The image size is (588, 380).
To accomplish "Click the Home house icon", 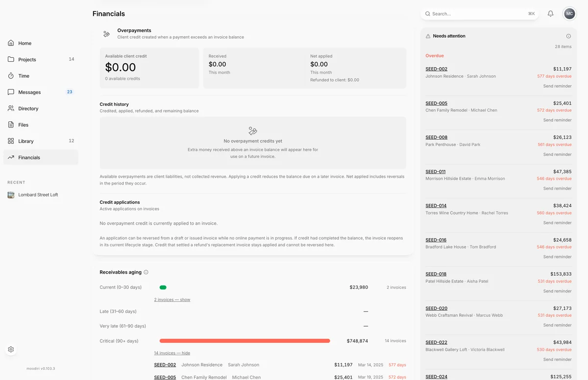I will [x=11, y=43].
